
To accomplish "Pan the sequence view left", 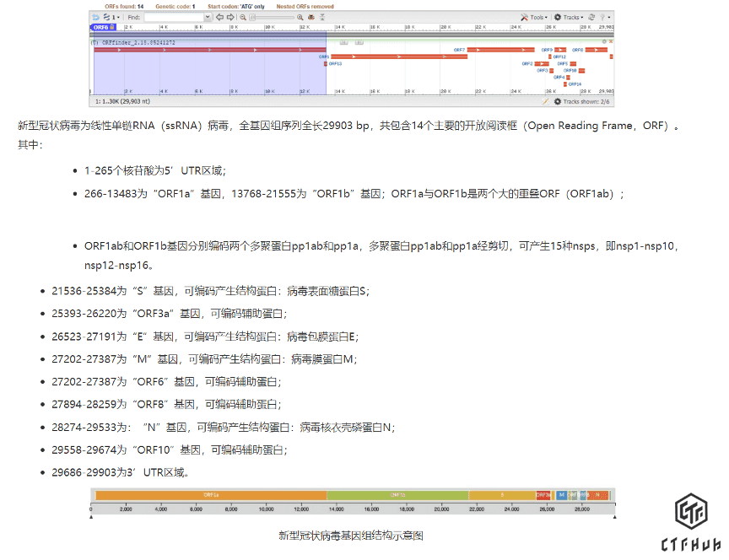I will [219, 17].
